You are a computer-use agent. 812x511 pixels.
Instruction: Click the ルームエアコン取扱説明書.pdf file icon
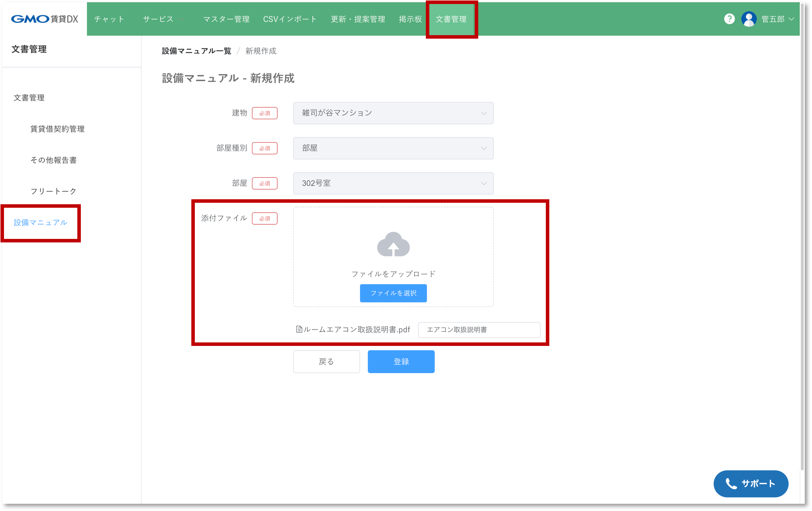[x=299, y=329]
